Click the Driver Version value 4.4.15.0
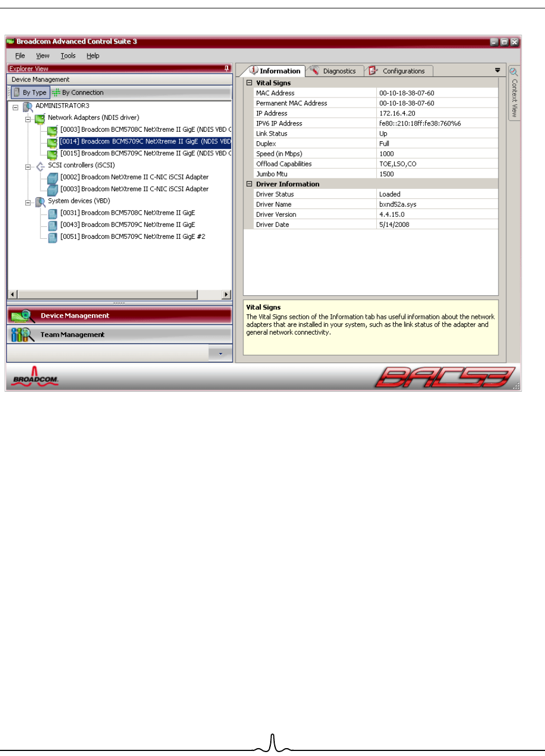The image size is (545, 756). pos(391,214)
